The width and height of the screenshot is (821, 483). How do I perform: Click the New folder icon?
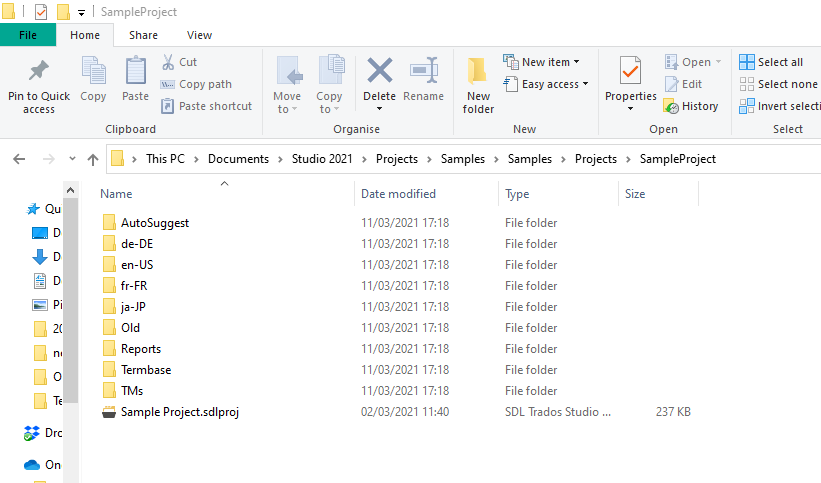coord(478,74)
